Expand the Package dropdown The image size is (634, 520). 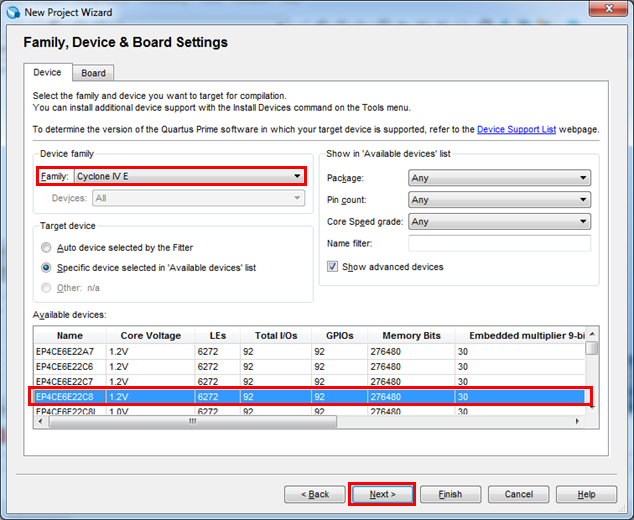click(x=499, y=178)
